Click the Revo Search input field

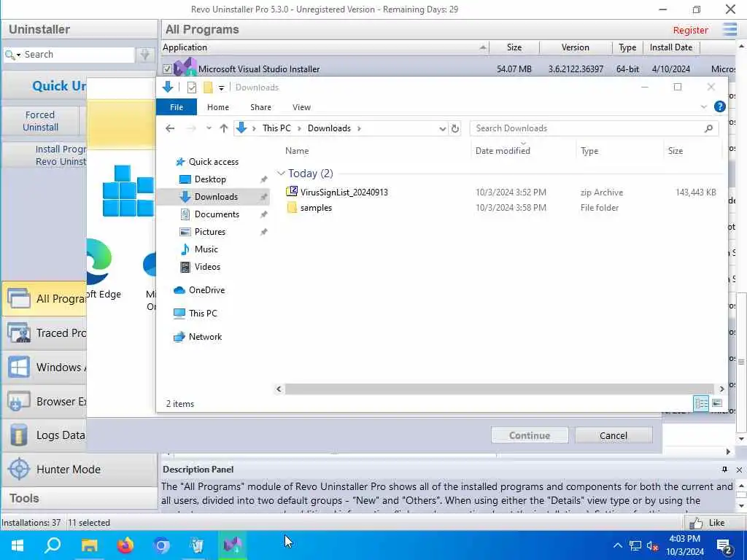(x=79, y=55)
